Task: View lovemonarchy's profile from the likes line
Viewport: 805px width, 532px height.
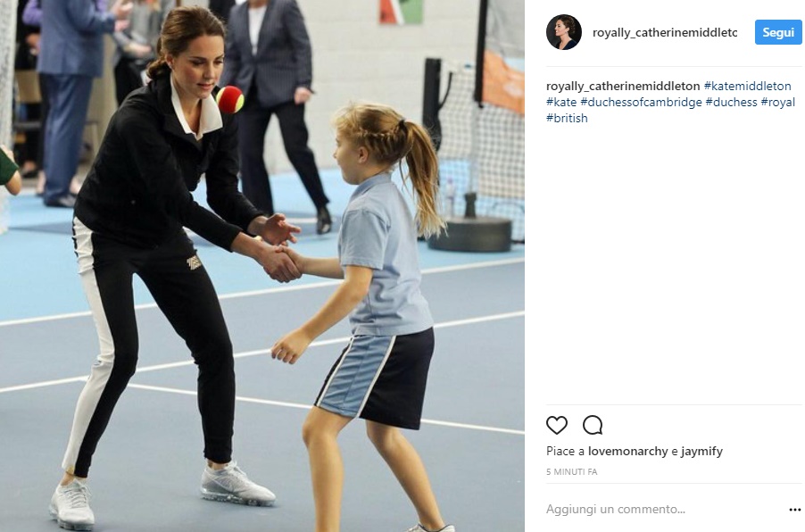Action: coord(628,452)
